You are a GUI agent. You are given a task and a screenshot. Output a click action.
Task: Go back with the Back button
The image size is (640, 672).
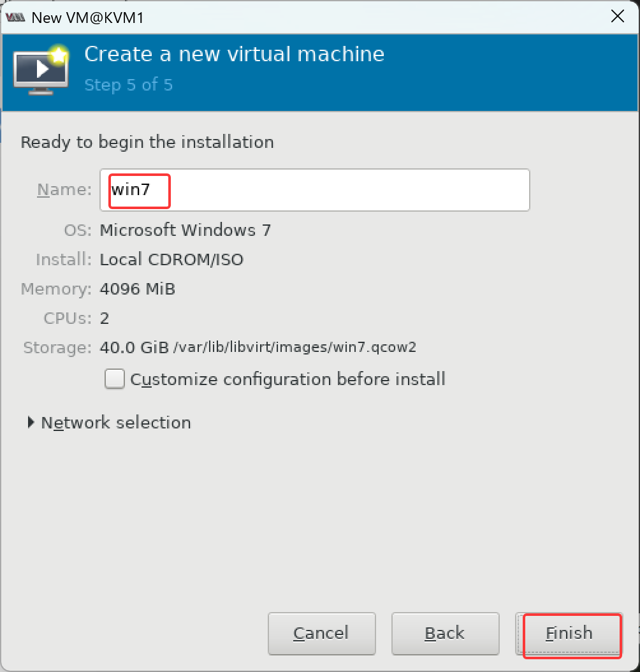(445, 634)
